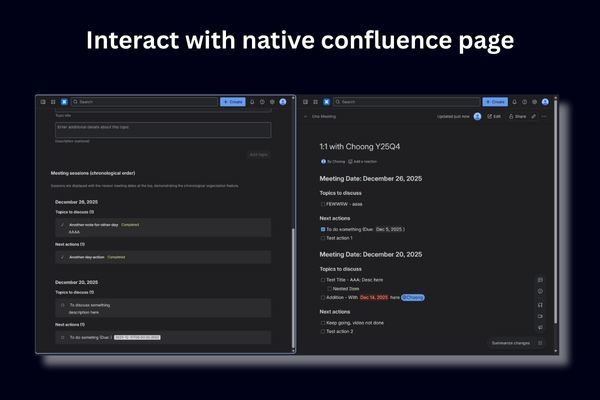This screenshot has height=400, width=600.
Task: Check the To discuss something circle
Action: click(x=63, y=305)
